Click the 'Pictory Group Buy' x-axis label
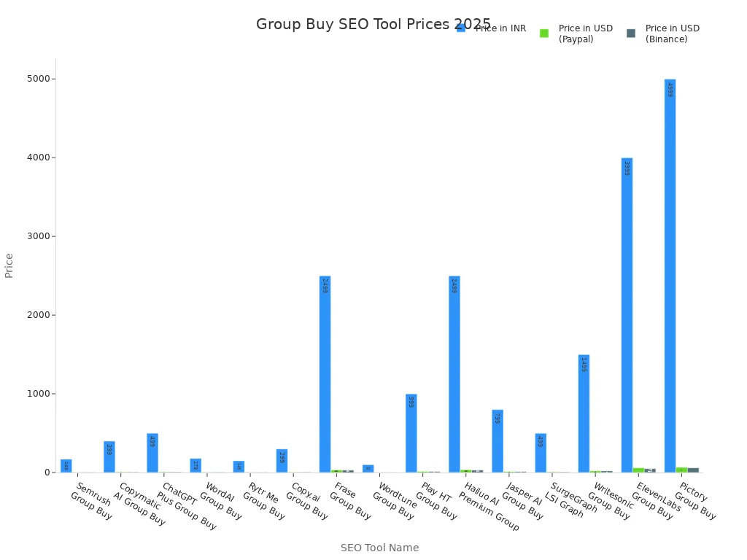747x560 pixels. [695, 501]
